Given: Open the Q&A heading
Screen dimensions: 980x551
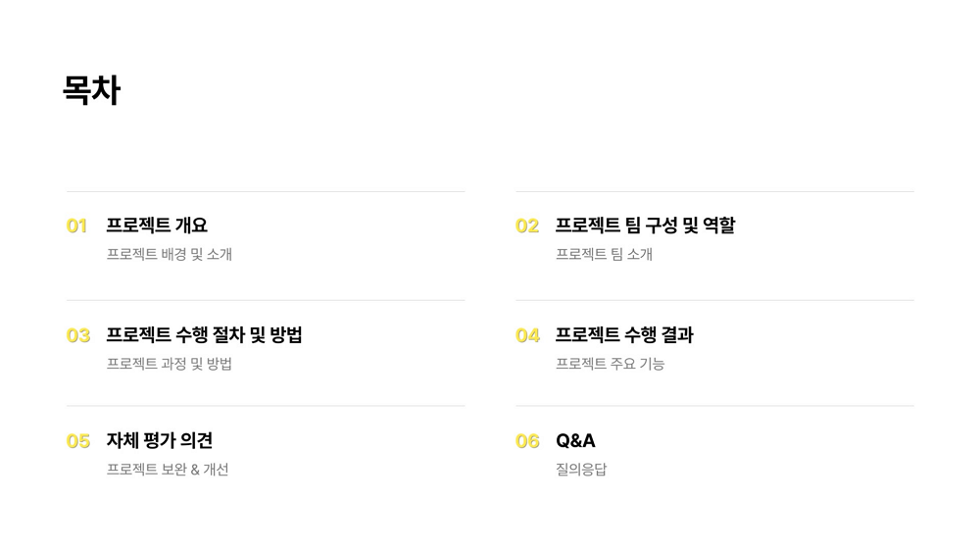Looking at the screenshot, I should pos(575,441).
